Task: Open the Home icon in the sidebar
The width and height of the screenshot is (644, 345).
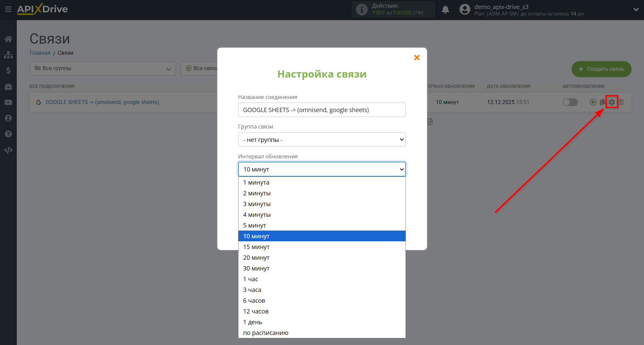Action: click(x=8, y=39)
